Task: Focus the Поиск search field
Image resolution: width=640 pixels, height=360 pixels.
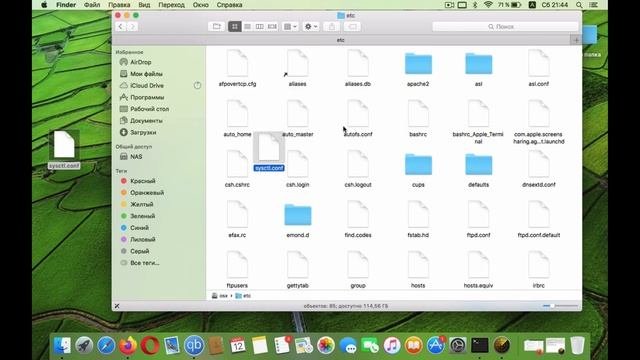Action: pyautogui.click(x=505, y=27)
